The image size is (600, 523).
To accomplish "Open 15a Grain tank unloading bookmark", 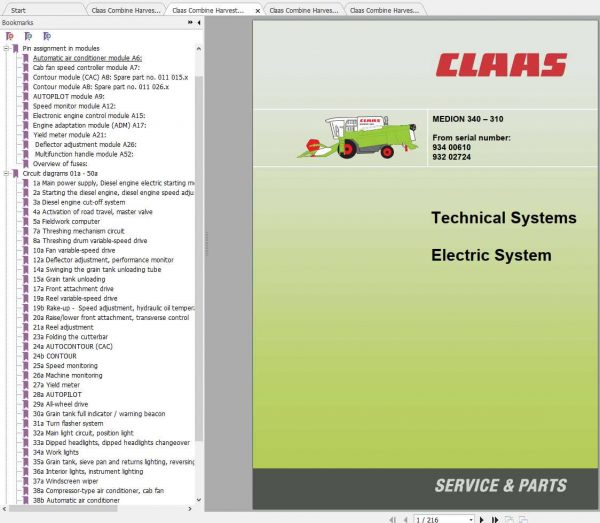I will coord(69,279).
